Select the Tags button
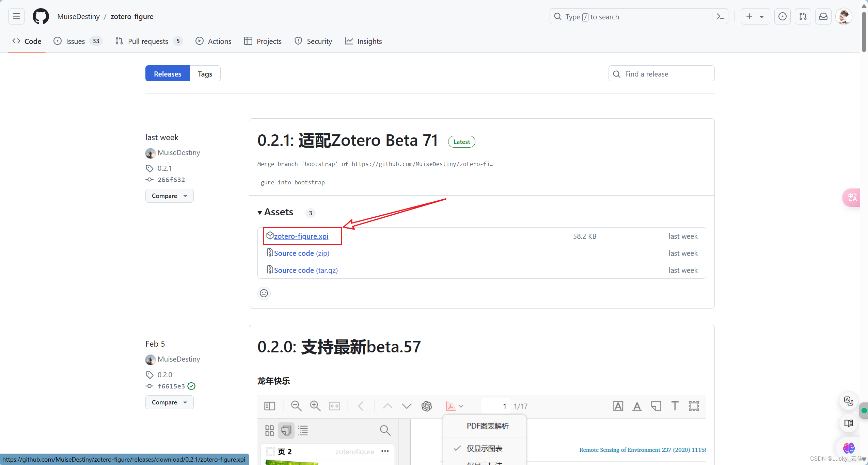Screen dimensions: 868x465 (x=205, y=73)
